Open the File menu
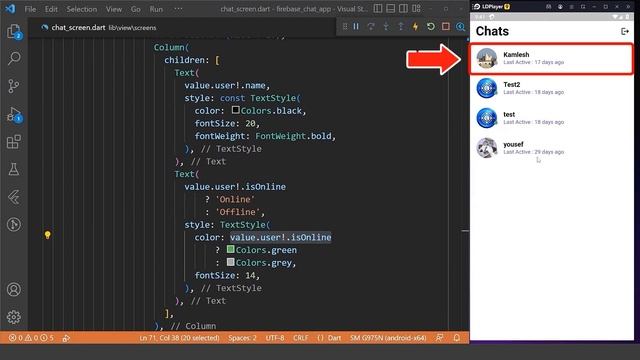 pyautogui.click(x=30, y=9)
